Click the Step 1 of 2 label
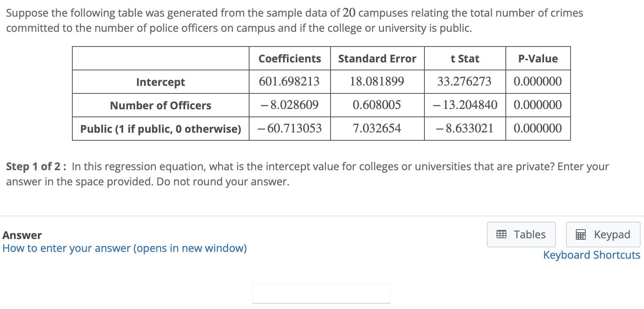This screenshot has width=644, height=309. pyautogui.click(x=36, y=166)
